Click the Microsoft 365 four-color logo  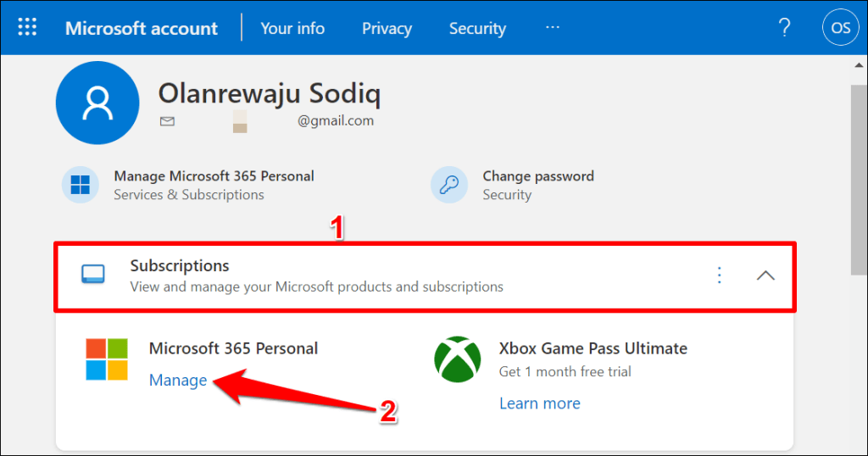tap(107, 359)
